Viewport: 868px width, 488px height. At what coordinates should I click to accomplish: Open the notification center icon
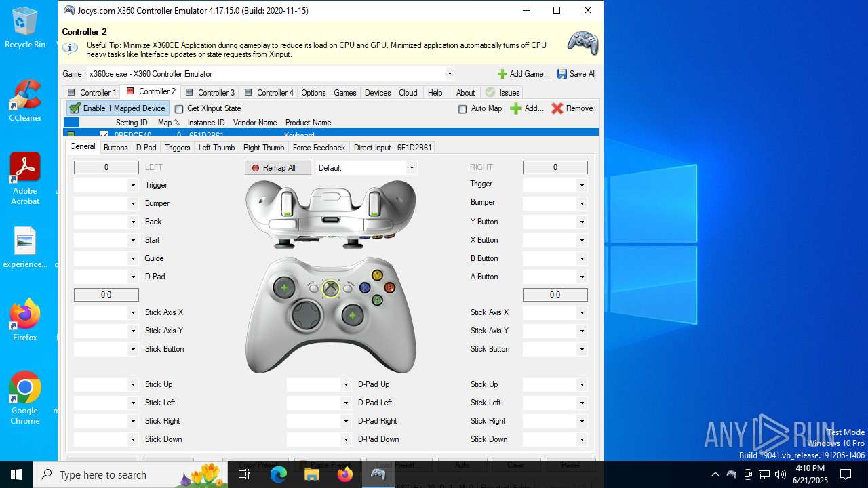click(x=846, y=474)
